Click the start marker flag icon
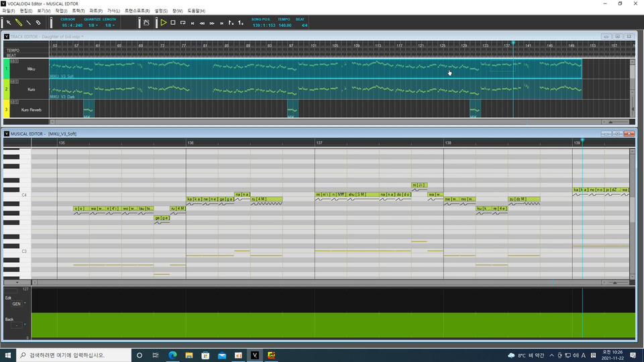Screen dimensions: 644x362 [x=231, y=23]
